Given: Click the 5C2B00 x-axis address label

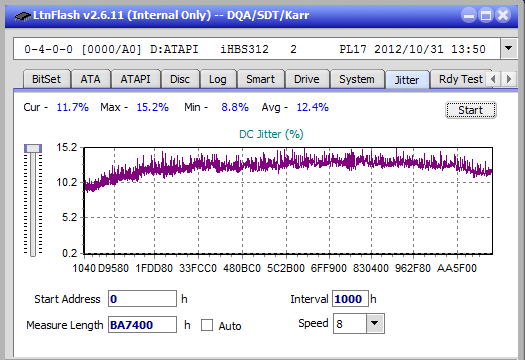Looking at the screenshot, I should [x=286, y=268].
